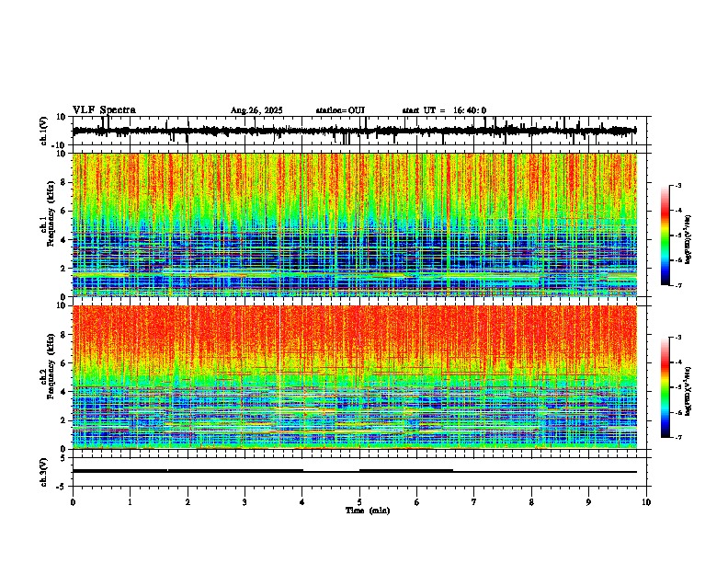Click the ch.1 spectrogram color bar
Screen dimensions: 728x563
tap(665, 236)
